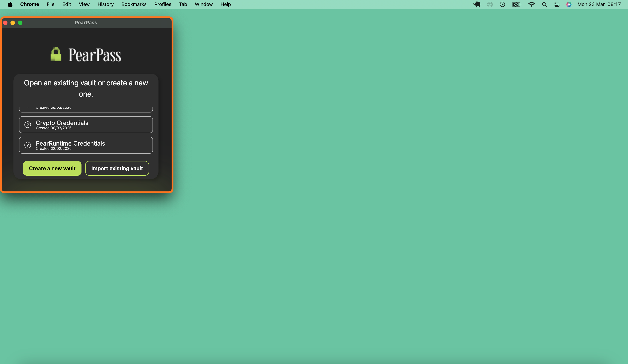Open the History menu

point(105,4)
